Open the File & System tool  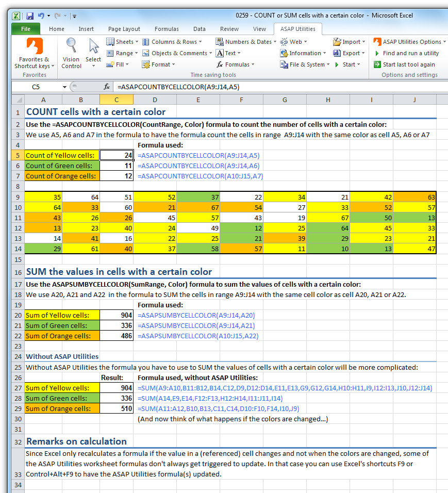click(x=300, y=64)
